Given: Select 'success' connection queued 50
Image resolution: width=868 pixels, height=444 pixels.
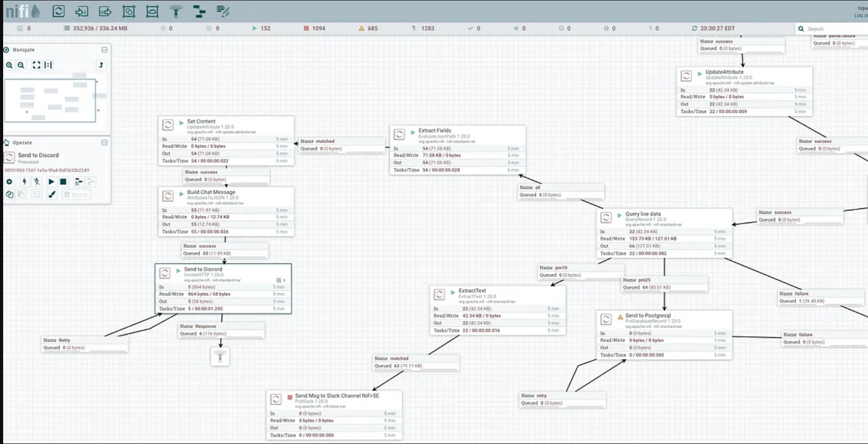Looking at the screenshot, I should pos(225,249).
